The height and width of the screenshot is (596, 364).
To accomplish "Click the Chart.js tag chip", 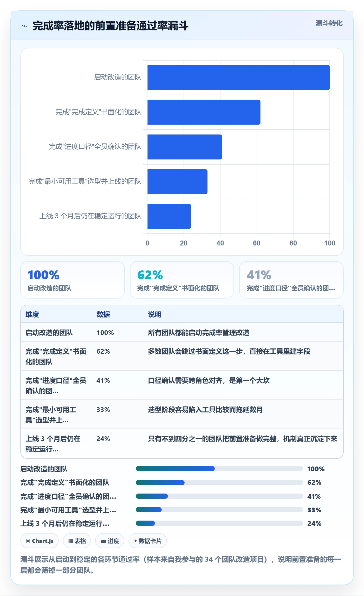I will (x=40, y=541).
